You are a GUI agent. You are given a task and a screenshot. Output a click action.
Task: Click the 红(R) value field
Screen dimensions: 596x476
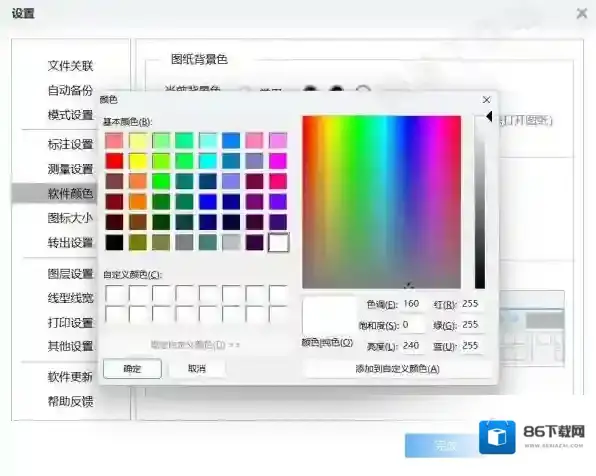(471, 304)
